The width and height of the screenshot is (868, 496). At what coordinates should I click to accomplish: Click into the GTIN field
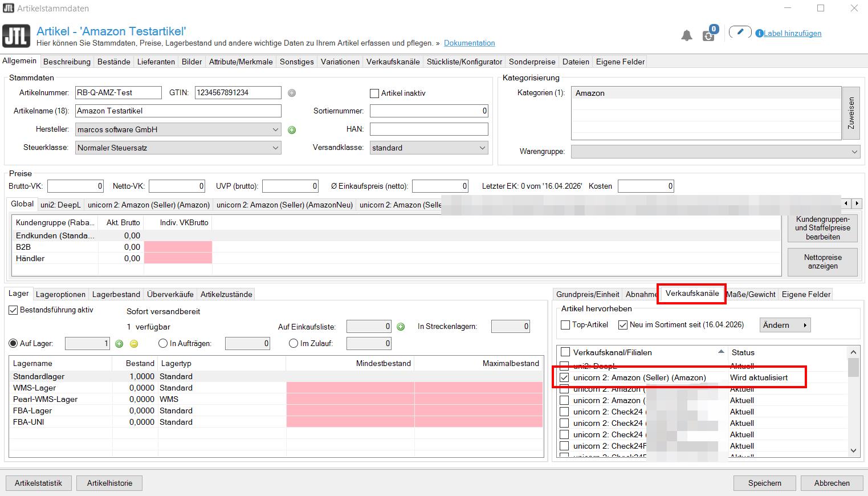(238, 92)
